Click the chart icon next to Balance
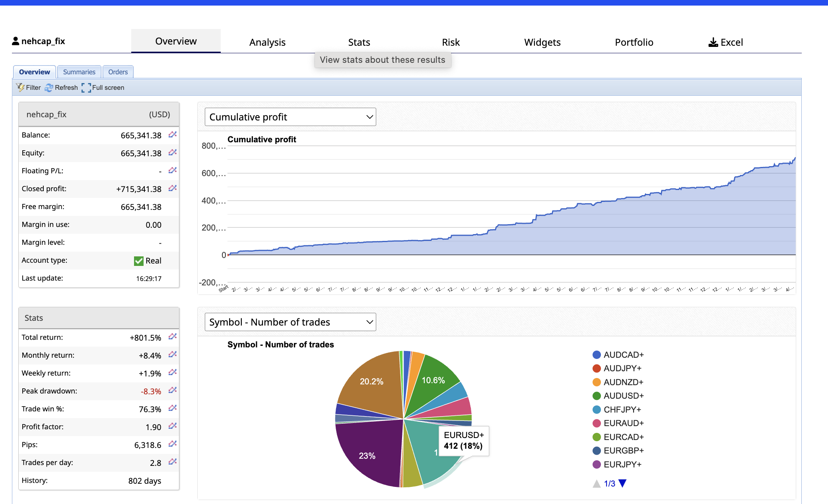 172,135
